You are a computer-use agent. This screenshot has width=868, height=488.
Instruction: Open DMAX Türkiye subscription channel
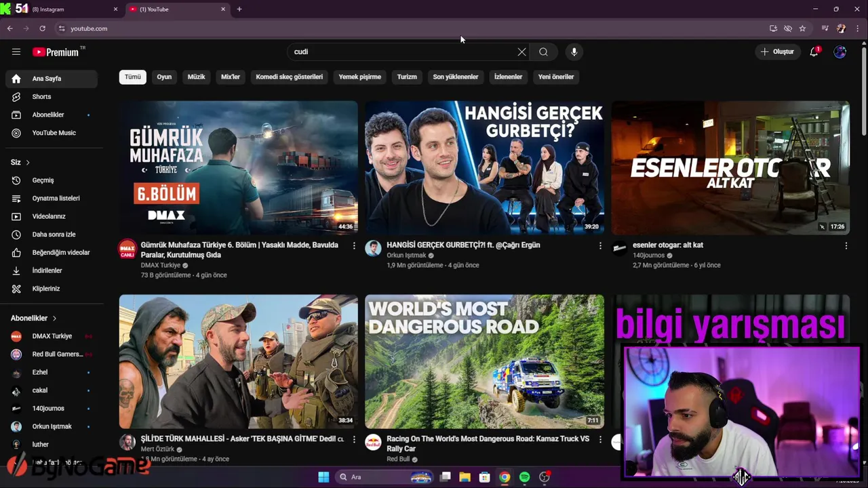coord(52,336)
